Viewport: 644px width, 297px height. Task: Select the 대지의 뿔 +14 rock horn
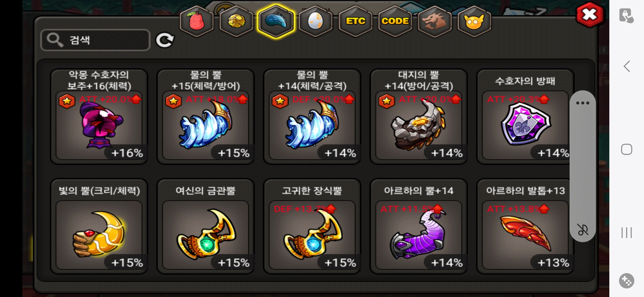[x=419, y=117]
